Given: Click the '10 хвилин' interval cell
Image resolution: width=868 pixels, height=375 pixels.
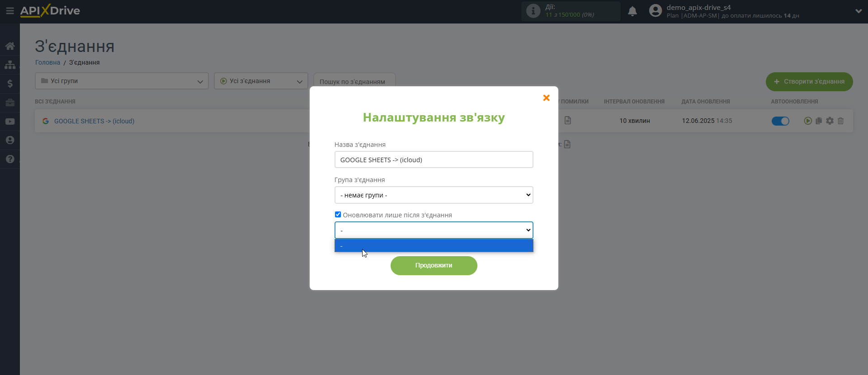Looking at the screenshot, I should [635, 121].
